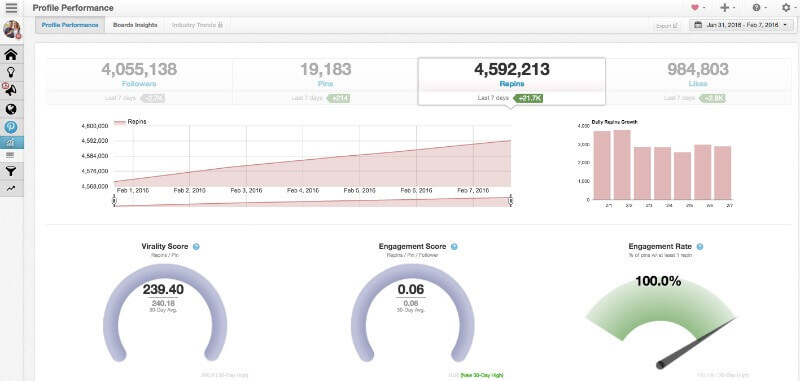Click the last bar in Daily Repins Growth
The width and height of the screenshot is (800, 381).
(722, 173)
